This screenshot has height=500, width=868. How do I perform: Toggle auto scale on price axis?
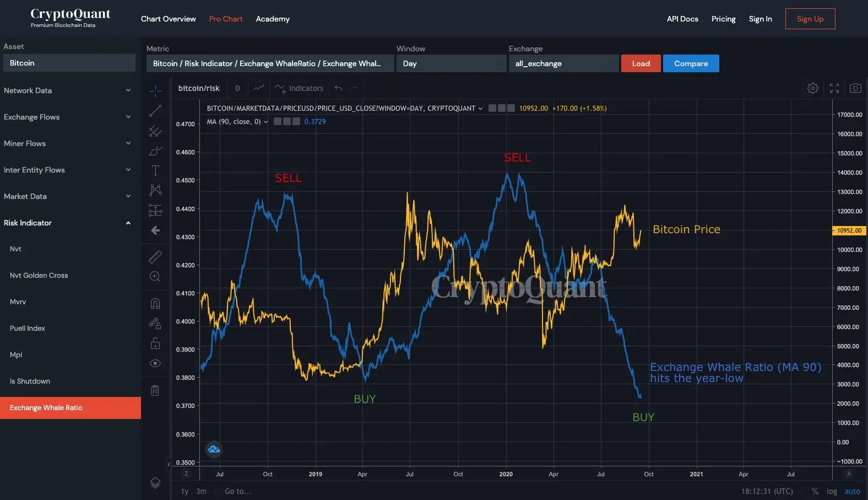(852, 491)
